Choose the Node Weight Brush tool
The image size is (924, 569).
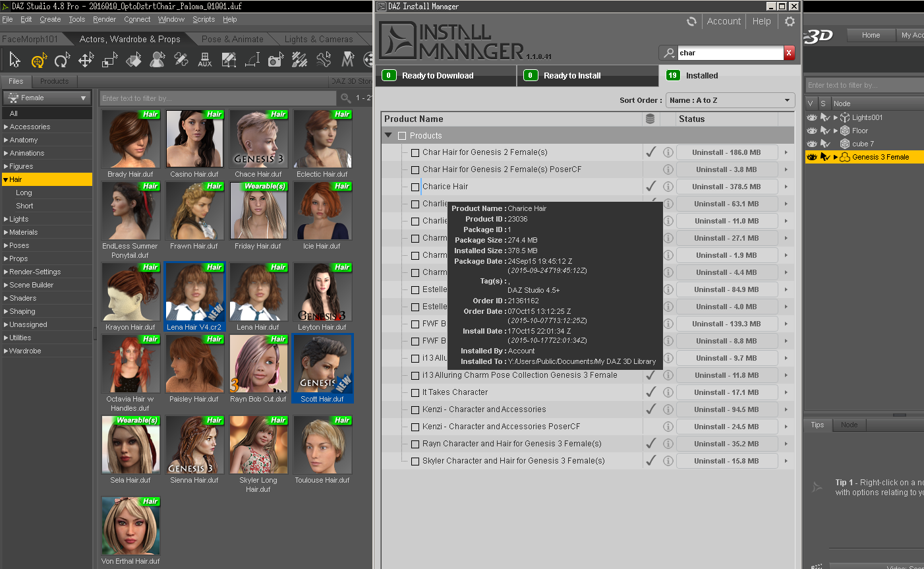300,61
